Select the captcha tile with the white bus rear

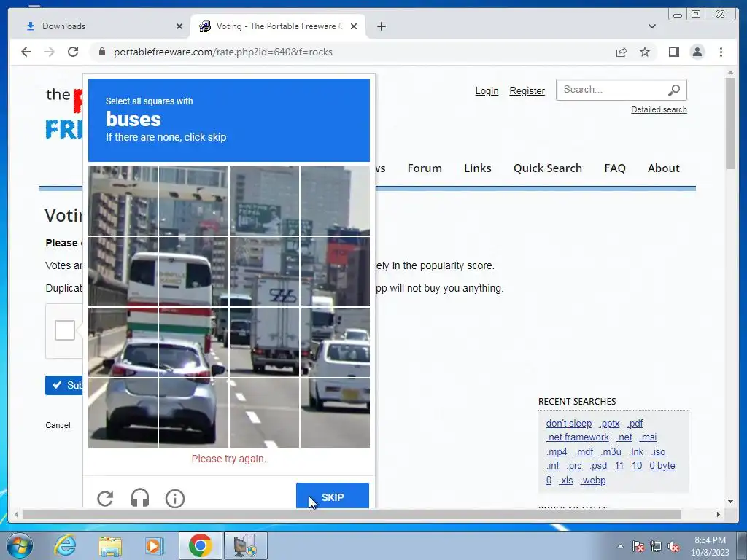click(x=193, y=271)
